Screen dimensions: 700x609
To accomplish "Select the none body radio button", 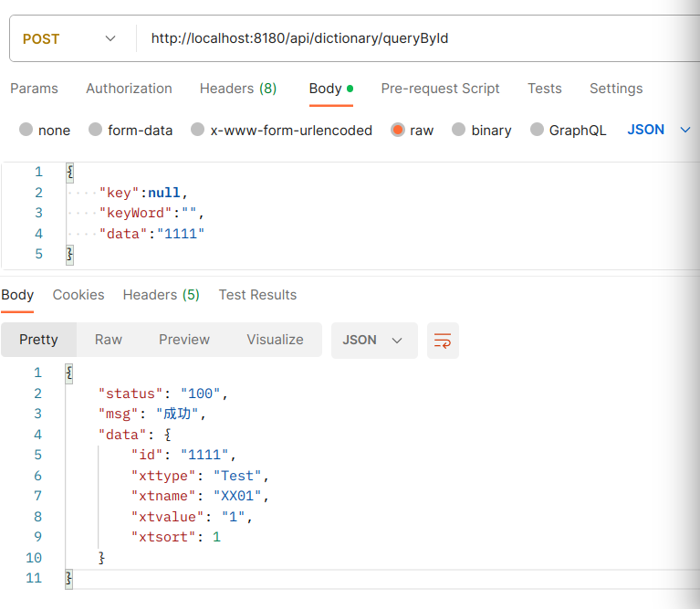I will click(26, 130).
